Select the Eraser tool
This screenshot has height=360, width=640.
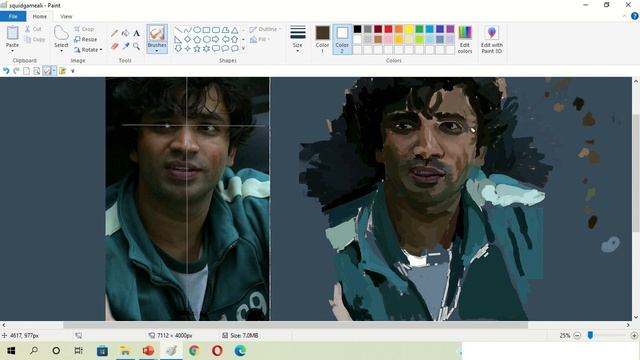[115, 47]
